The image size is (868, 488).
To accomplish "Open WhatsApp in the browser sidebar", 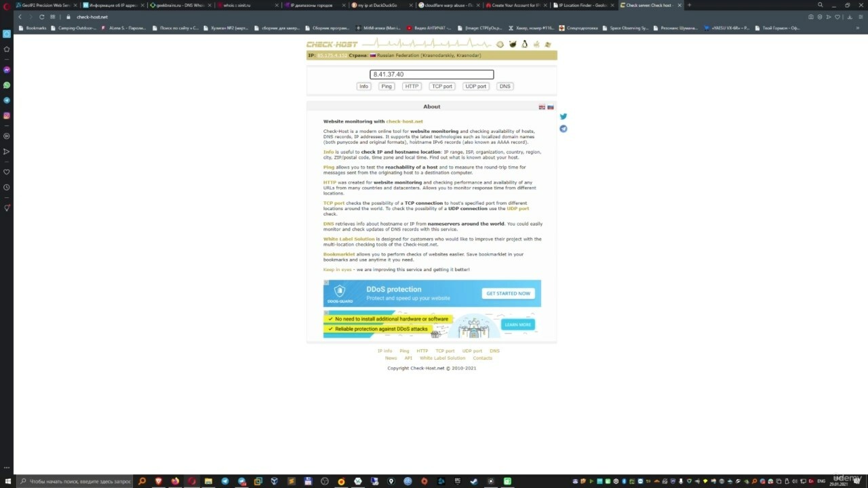I will pos(7,85).
